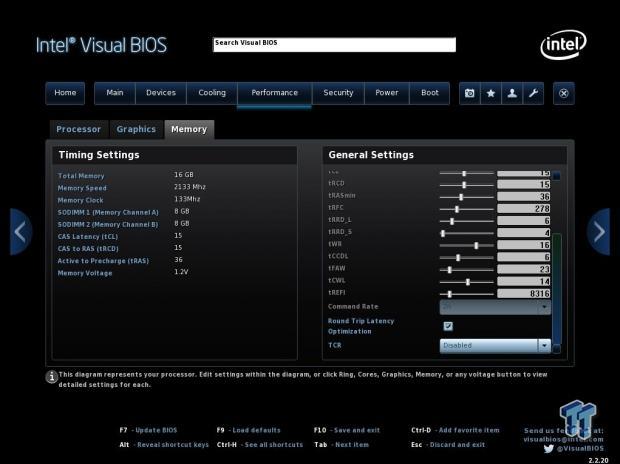This screenshot has width=620, height=464.
Task: Click the Memory Clock label
Action: coord(81,201)
